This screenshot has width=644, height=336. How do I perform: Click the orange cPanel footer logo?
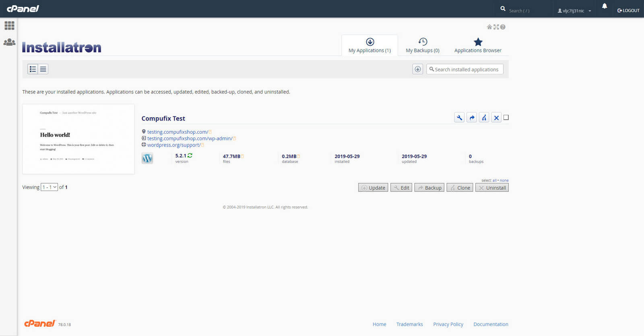click(x=39, y=324)
